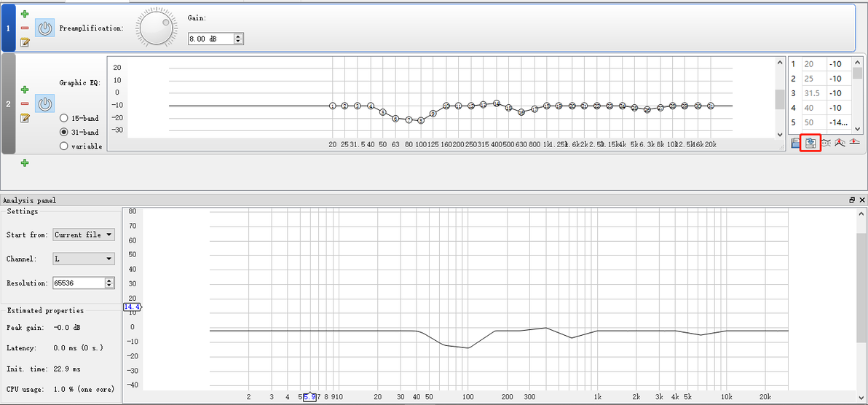This screenshot has height=405, width=868.
Task: Click the Import EQ curve icon highlighted in red
Action: [x=811, y=143]
